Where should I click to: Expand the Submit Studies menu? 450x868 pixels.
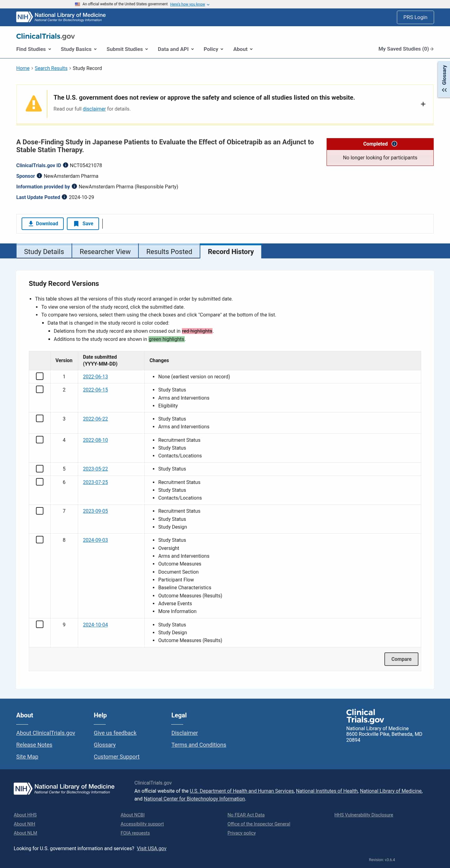click(127, 49)
